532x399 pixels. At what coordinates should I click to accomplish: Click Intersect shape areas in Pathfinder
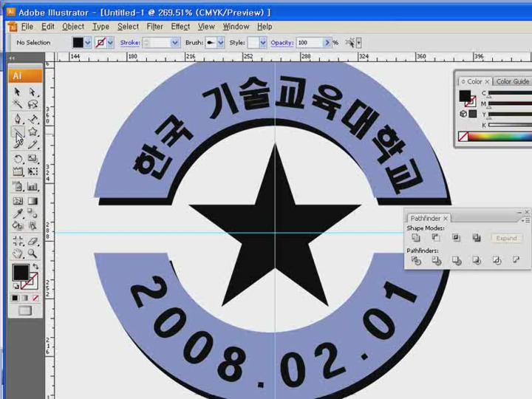[457, 238]
